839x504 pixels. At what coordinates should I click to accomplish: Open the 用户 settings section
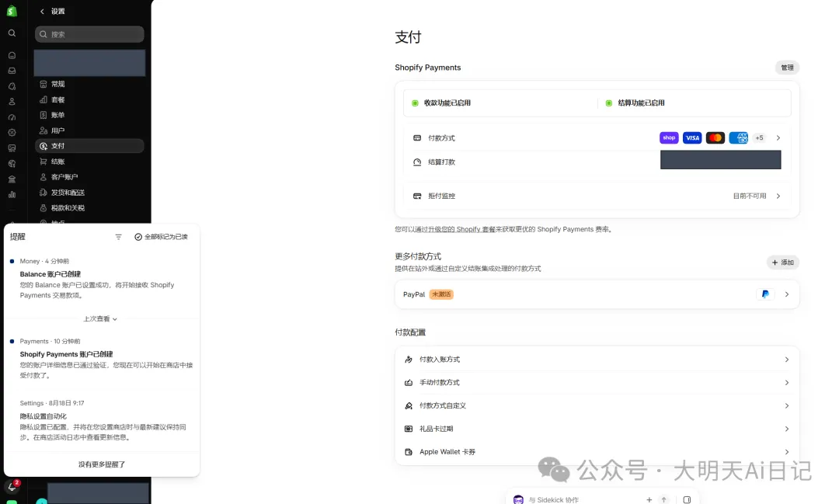(89, 130)
